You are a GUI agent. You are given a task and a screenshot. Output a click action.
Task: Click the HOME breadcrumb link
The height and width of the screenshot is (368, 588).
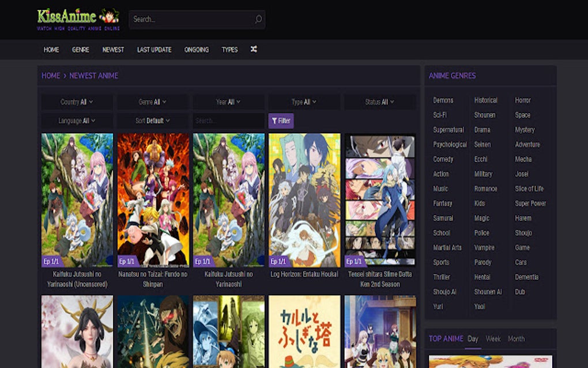point(50,76)
